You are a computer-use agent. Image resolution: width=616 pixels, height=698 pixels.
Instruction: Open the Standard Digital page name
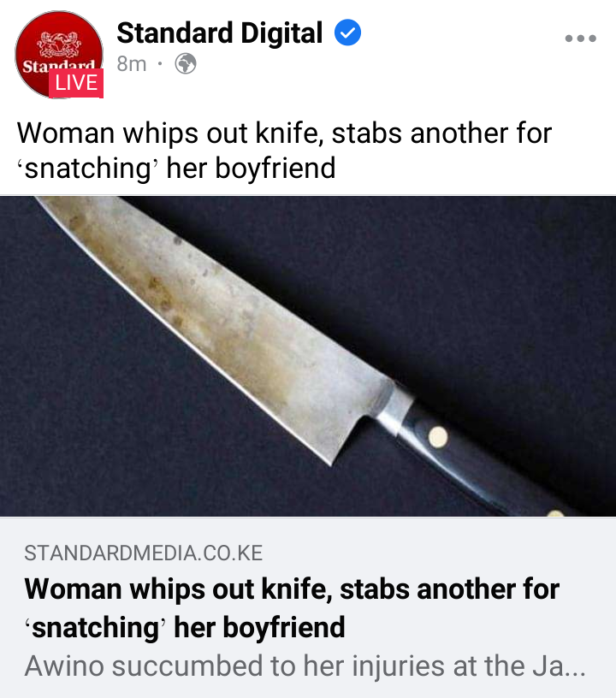click(x=219, y=33)
